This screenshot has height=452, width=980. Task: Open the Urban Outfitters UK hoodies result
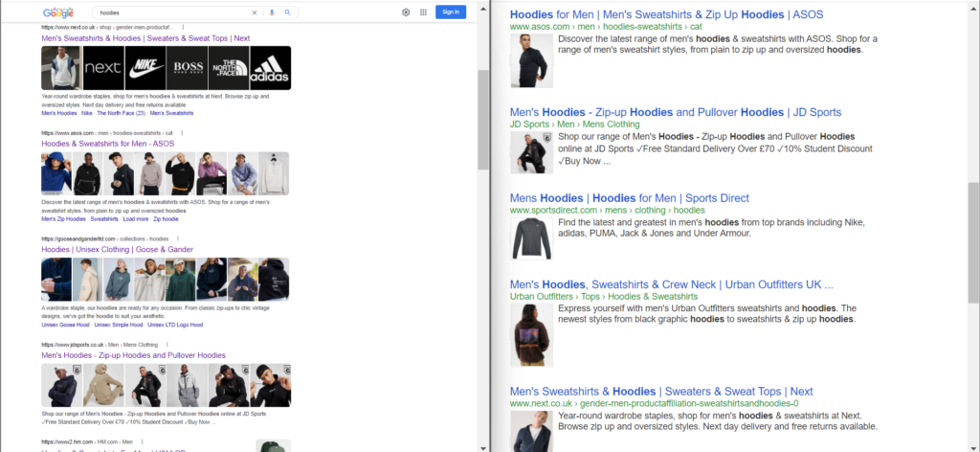(x=671, y=284)
